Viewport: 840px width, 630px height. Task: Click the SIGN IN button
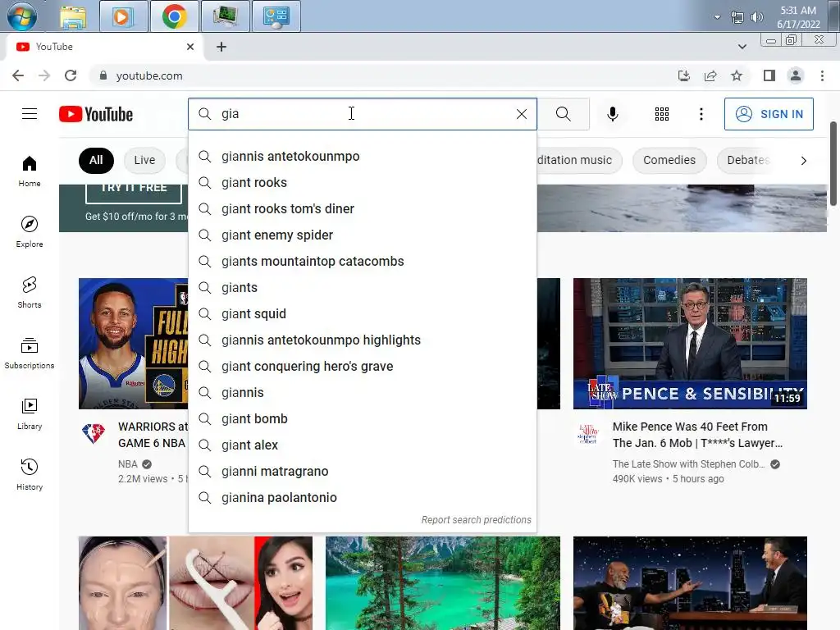coord(769,114)
